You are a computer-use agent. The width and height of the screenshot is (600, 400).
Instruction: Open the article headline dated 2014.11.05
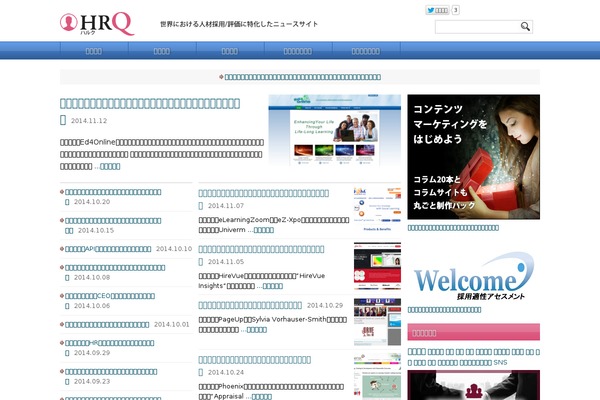tap(261, 249)
